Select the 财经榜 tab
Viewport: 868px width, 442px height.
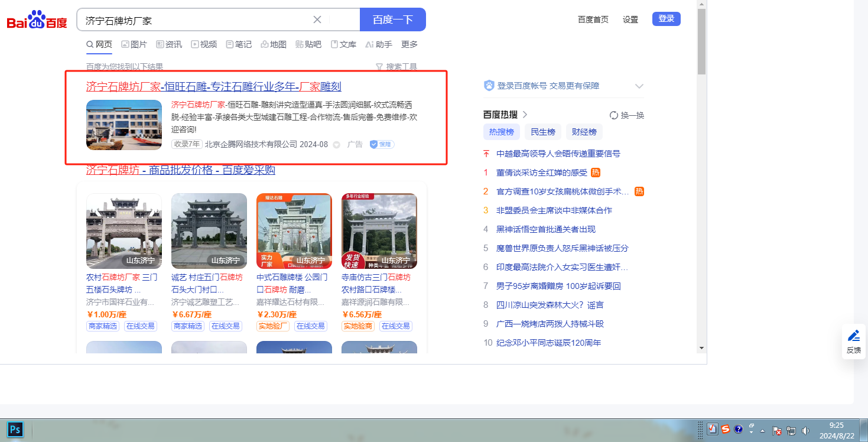(584, 132)
